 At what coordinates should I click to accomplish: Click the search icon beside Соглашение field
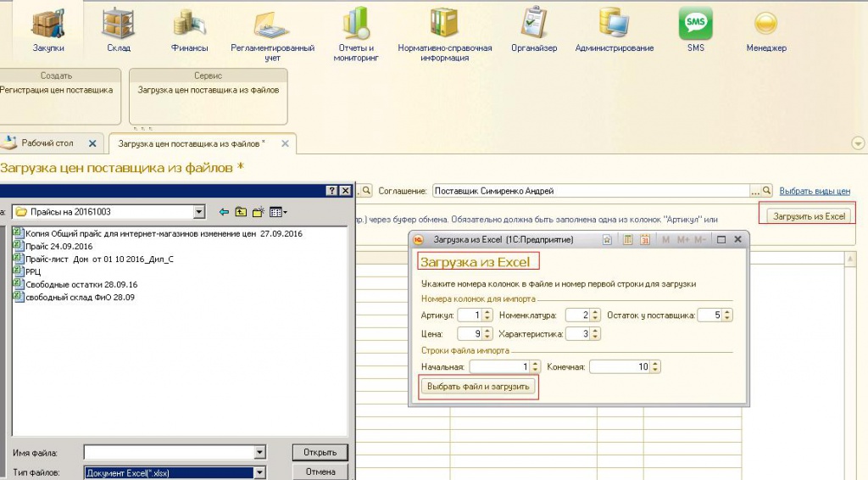click(766, 191)
